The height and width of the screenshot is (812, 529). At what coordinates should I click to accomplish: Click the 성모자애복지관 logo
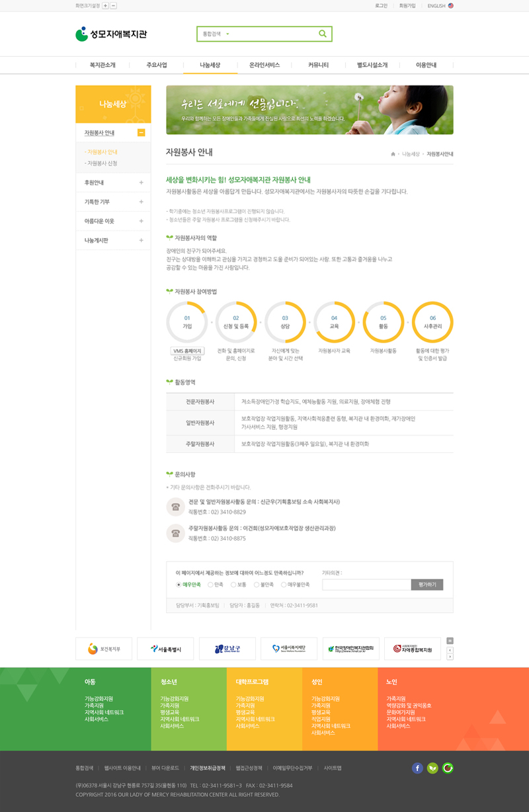pyautogui.click(x=111, y=34)
